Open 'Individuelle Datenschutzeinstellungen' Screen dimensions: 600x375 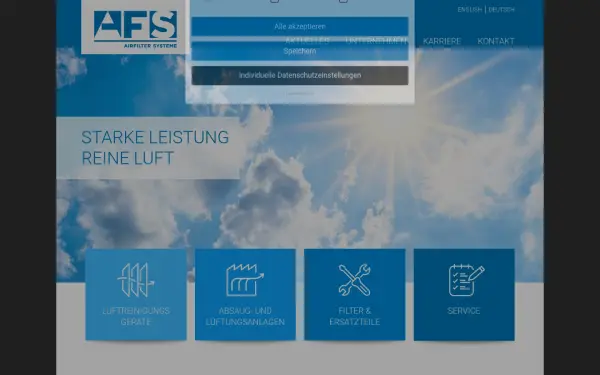tap(300, 75)
